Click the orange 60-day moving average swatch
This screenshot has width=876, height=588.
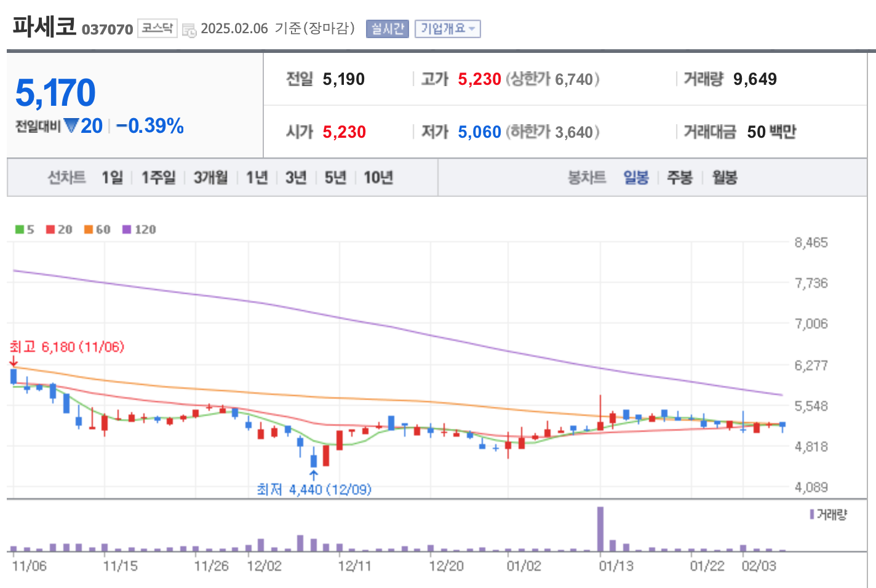[x=89, y=229]
